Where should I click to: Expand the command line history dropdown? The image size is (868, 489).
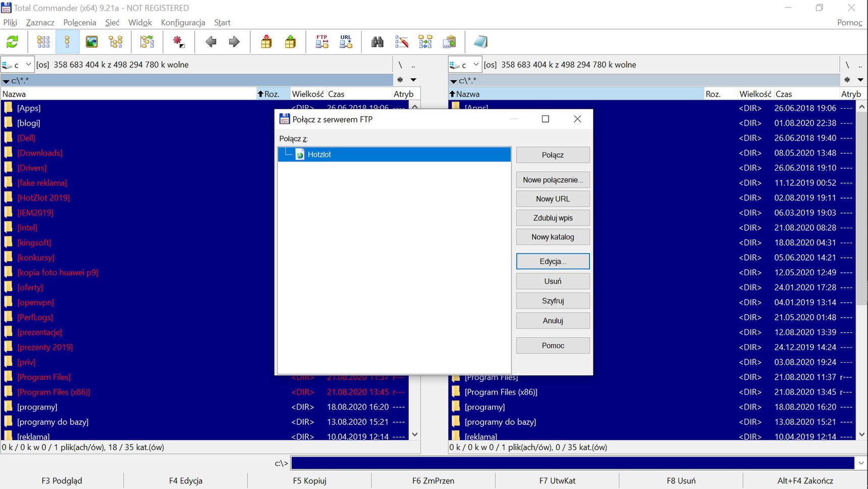point(861,463)
